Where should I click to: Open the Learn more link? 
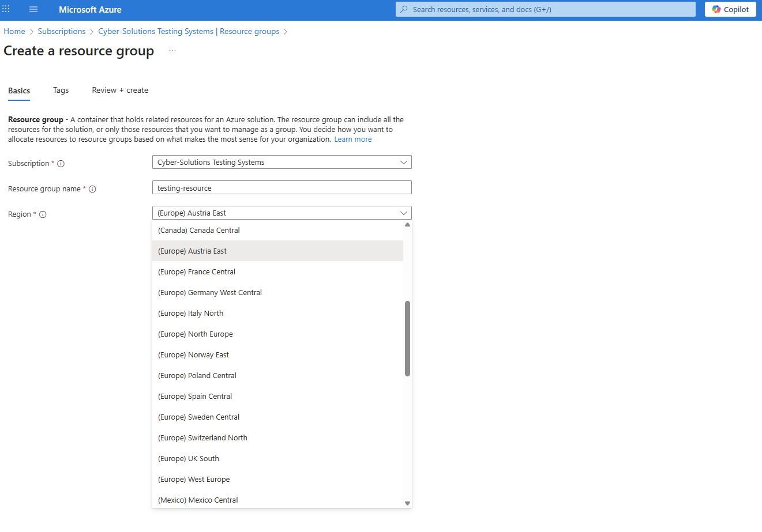pyautogui.click(x=353, y=139)
